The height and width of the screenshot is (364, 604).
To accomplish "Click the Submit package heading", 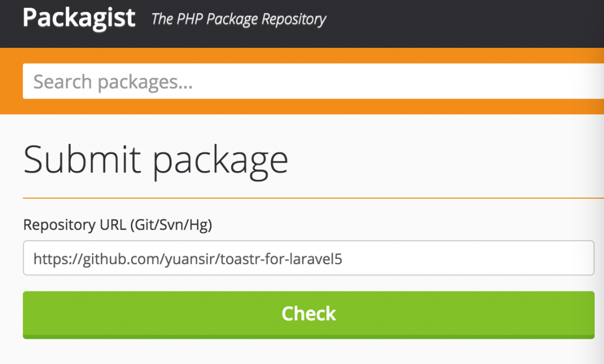I will (155, 159).
